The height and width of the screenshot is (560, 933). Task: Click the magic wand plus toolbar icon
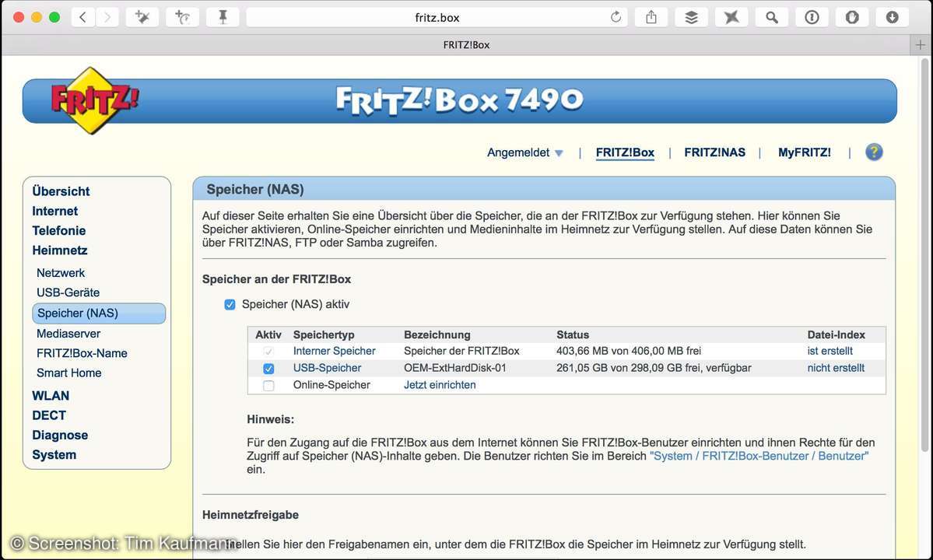[142, 17]
